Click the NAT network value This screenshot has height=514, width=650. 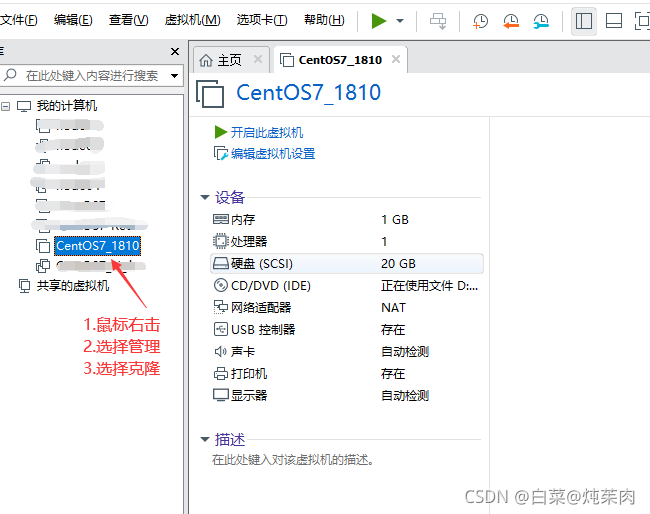(393, 308)
